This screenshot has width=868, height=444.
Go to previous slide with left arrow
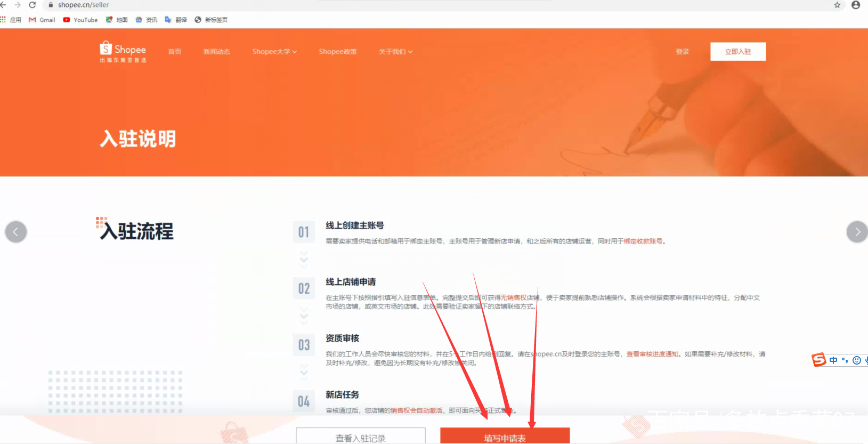tap(16, 232)
